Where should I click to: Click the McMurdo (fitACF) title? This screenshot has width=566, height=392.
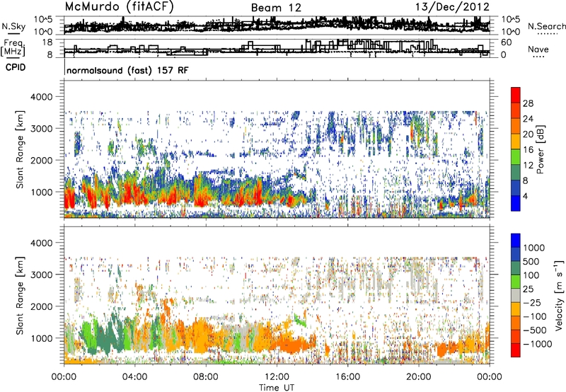pyautogui.click(x=119, y=7)
